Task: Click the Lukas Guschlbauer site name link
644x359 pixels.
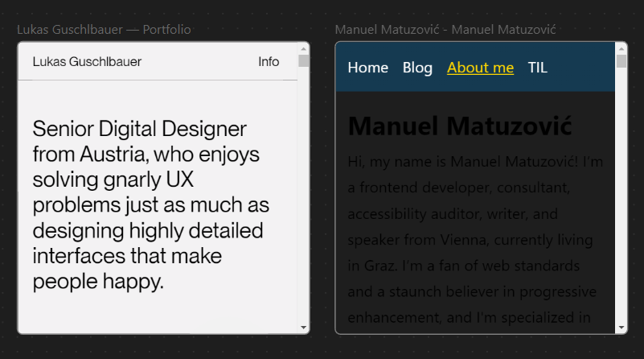Action: click(x=87, y=62)
